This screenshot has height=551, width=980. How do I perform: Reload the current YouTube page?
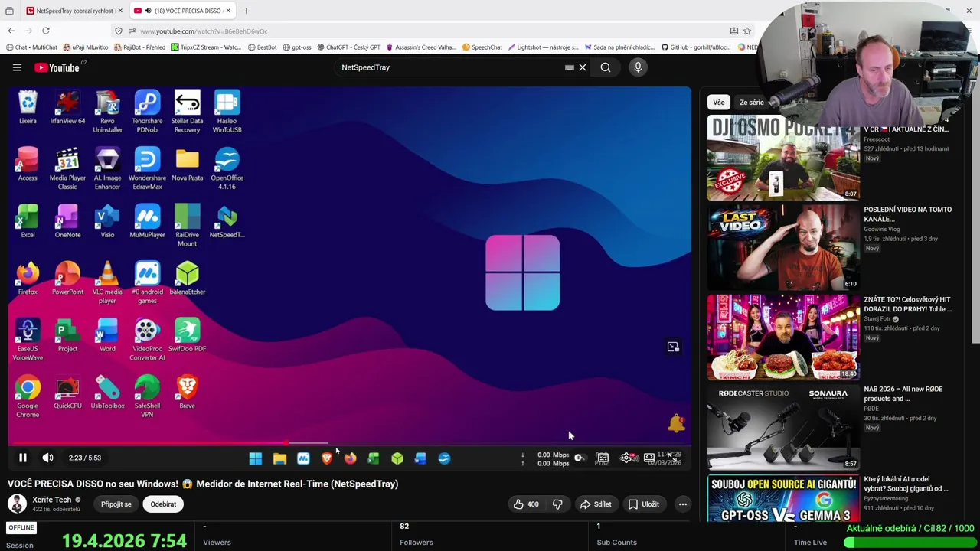tap(46, 31)
